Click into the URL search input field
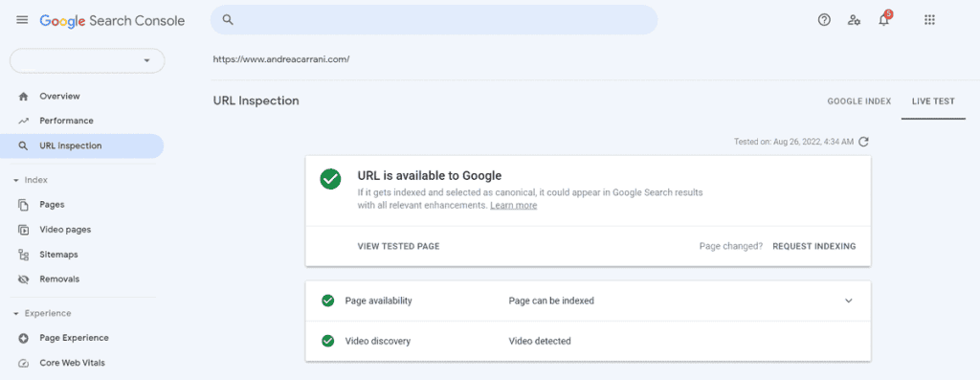This screenshot has width=980, height=380. point(434,20)
